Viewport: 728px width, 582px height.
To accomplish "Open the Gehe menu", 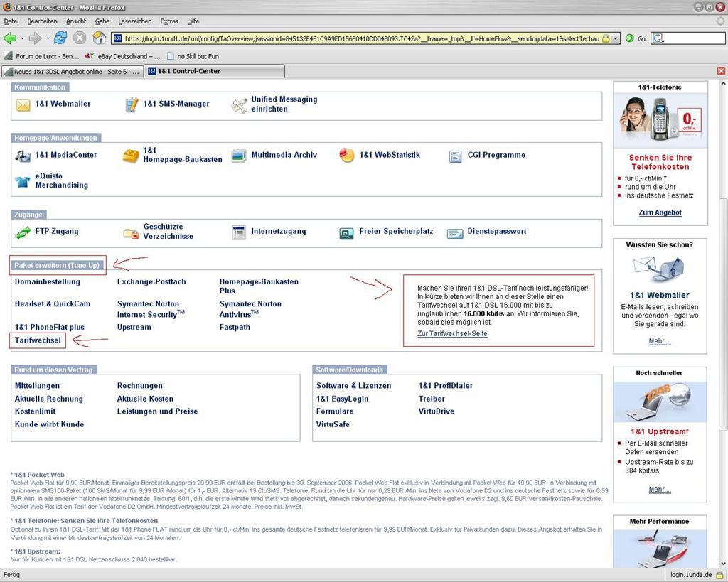I will tap(102, 21).
